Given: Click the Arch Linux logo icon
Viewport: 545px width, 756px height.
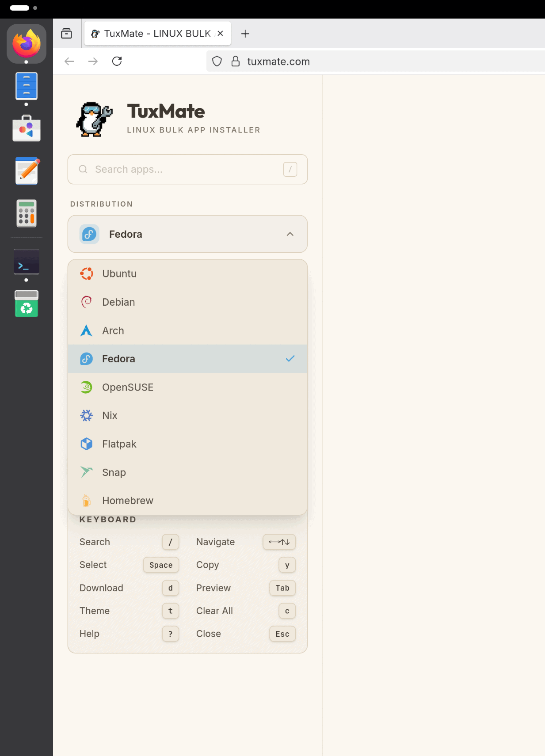Looking at the screenshot, I should click(x=87, y=331).
